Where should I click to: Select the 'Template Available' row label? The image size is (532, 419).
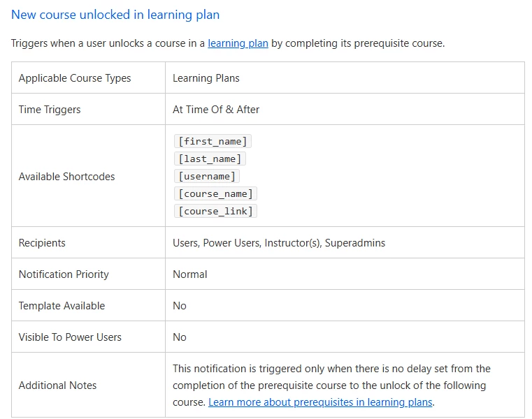(62, 306)
